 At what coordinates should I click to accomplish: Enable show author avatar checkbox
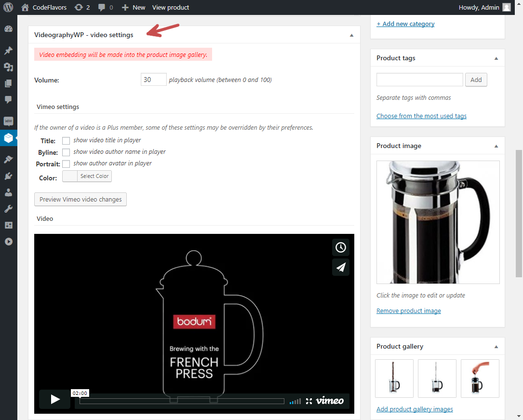(66, 164)
